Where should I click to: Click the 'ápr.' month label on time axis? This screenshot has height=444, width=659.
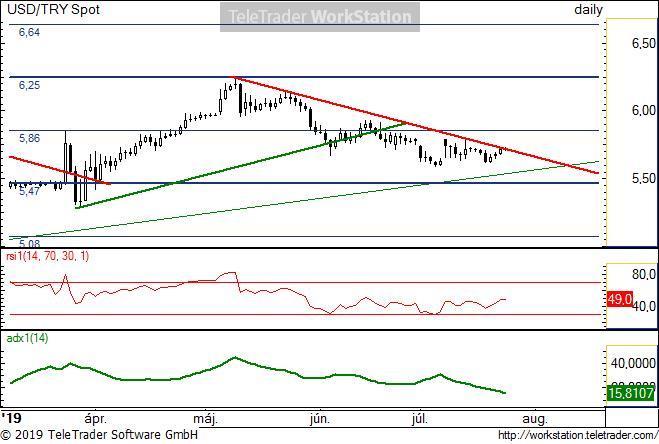tap(96, 419)
